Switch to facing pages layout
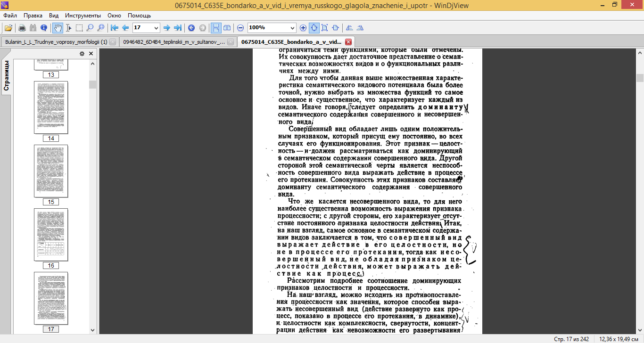The height and width of the screenshot is (343, 644). pos(227,28)
